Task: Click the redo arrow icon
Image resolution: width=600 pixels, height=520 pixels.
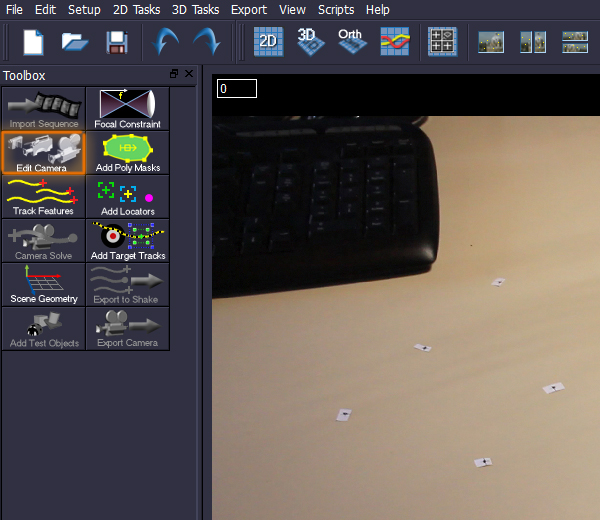Action: click(207, 41)
